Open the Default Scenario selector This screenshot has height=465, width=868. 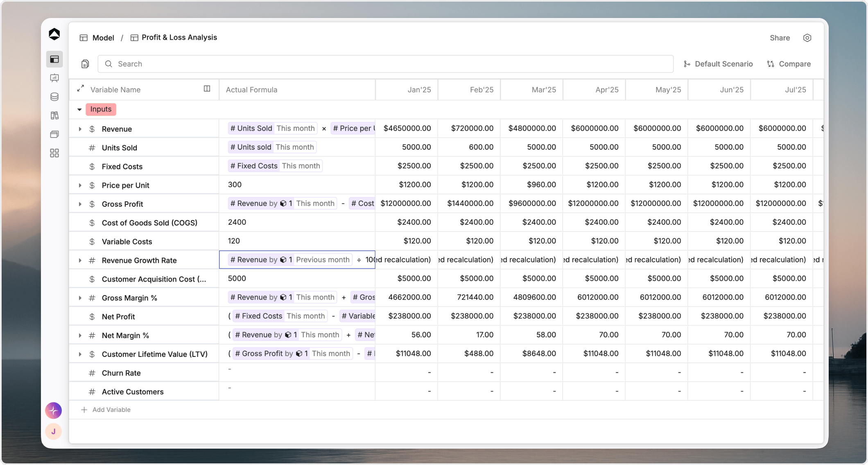pos(718,64)
